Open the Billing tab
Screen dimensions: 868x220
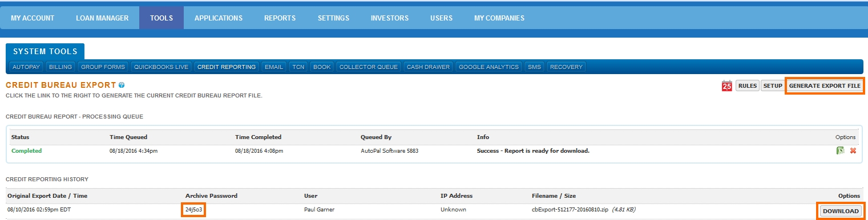click(60, 67)
